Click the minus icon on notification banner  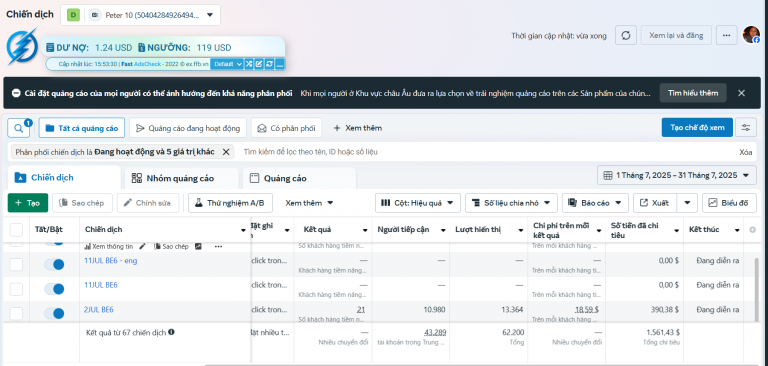pyautogui.click(x=16, y=93)
